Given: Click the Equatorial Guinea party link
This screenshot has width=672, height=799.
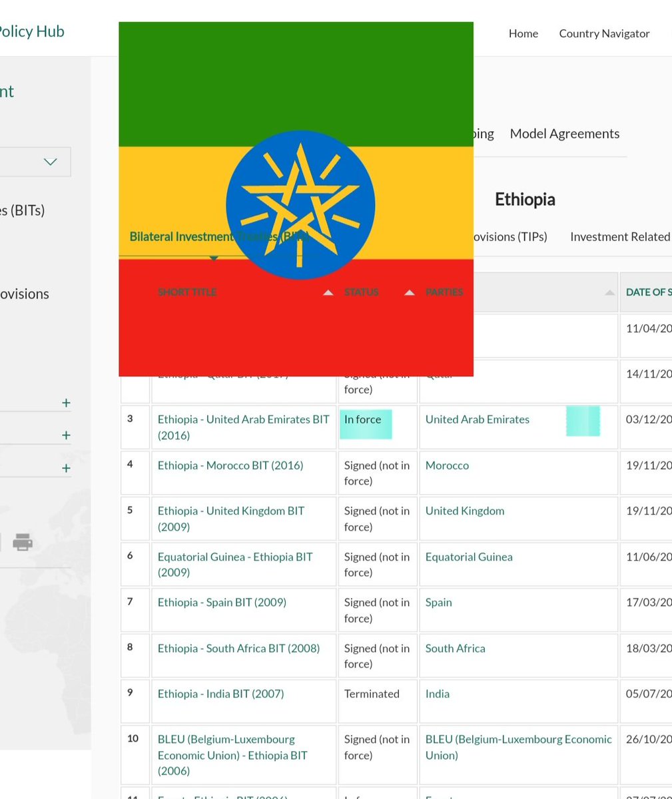Looking at the screenshot, I should click(x=469, y=557).
